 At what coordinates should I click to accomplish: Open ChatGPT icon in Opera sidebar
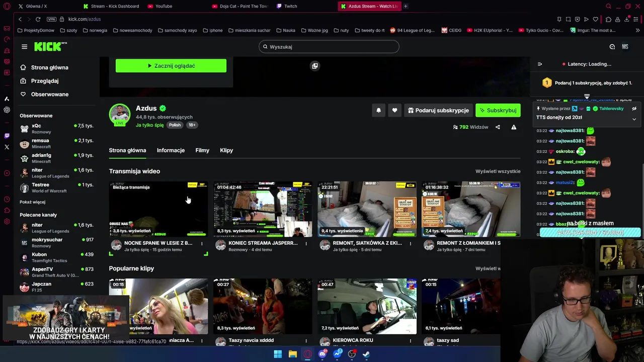coord(7,110)
